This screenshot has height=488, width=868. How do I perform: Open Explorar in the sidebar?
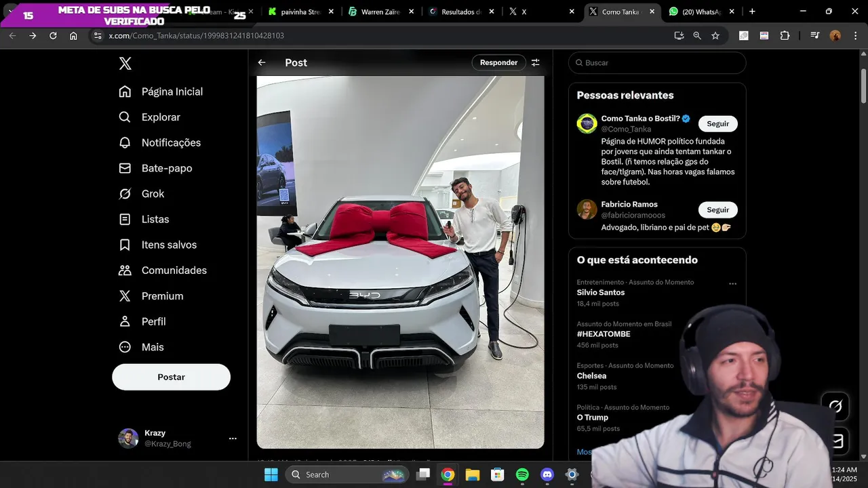[150, 117]
